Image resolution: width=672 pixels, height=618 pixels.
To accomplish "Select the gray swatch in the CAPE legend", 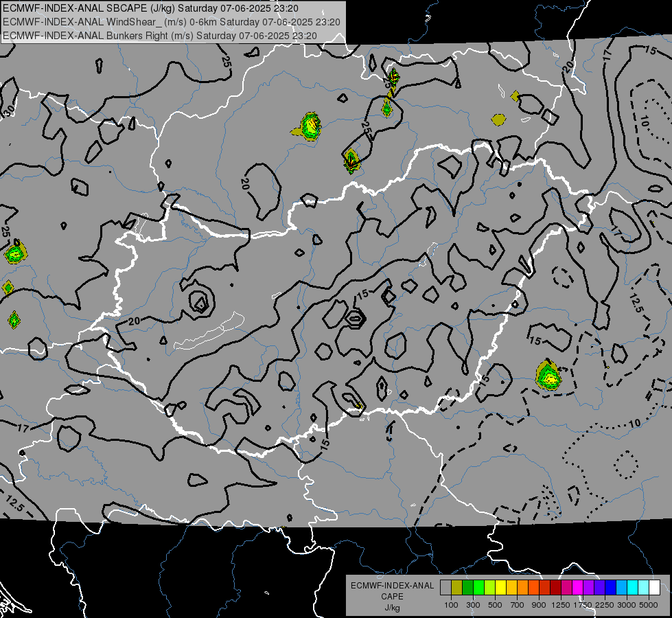I will pyautogui.click(x=445, y=587).
